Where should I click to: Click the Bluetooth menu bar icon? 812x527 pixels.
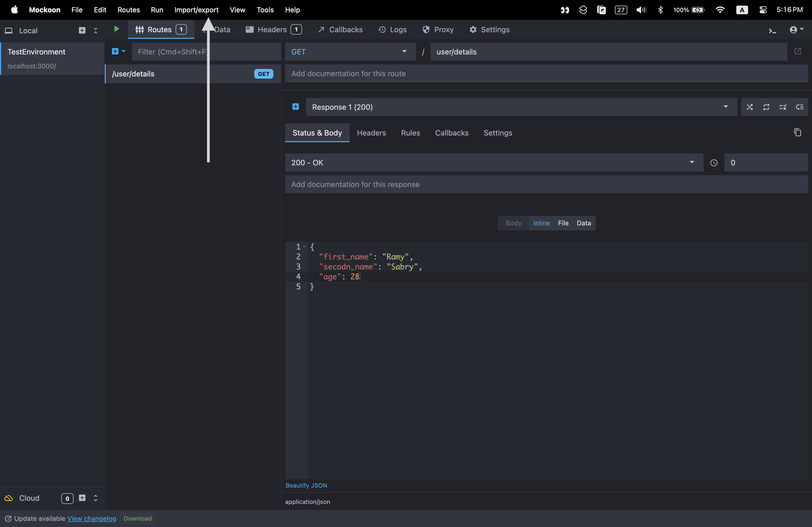(x=660, y=10)
